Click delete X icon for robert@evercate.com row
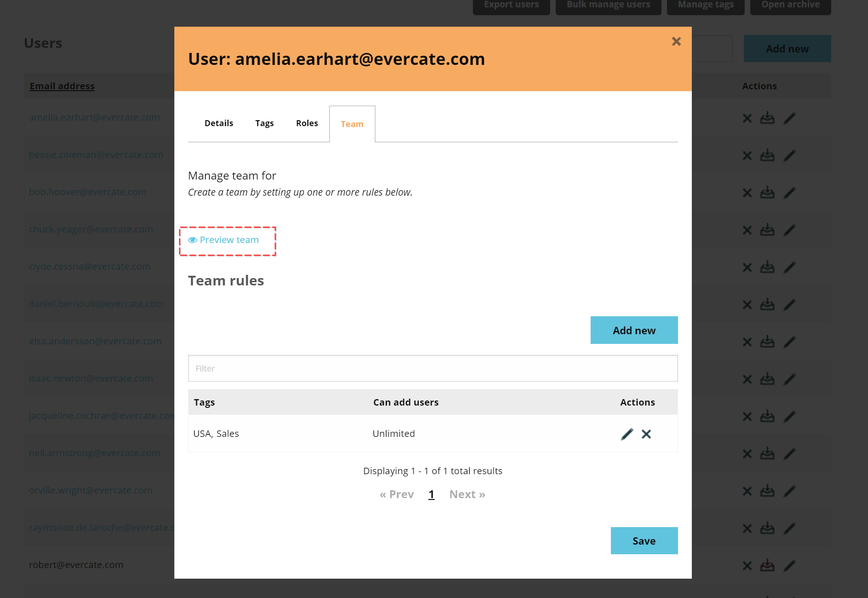Viewport: 868px width, 598px height. point(747,565)
